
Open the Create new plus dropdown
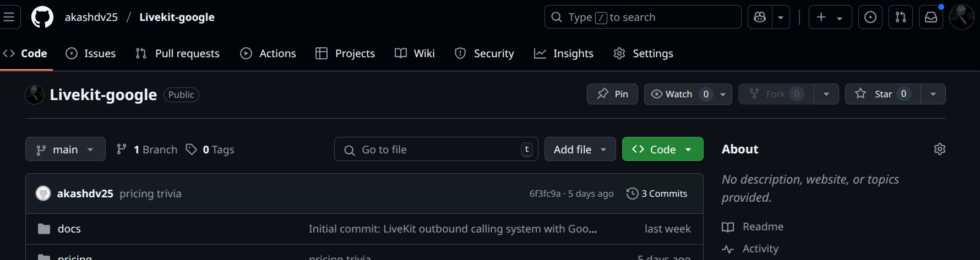[830, 17]
